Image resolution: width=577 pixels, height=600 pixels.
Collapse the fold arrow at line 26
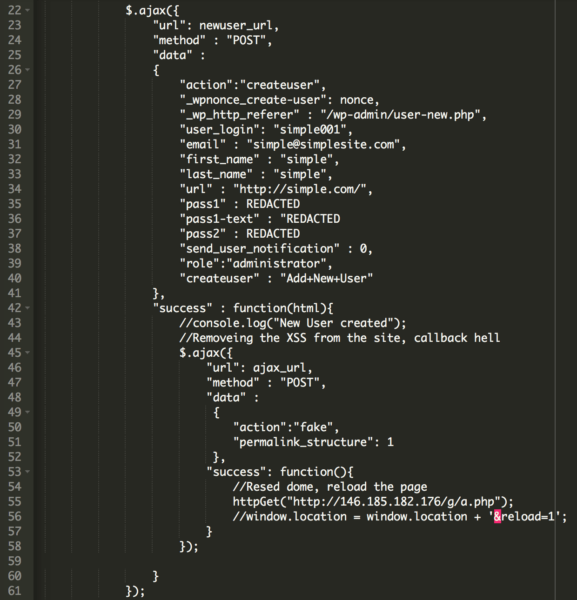click(27, 70)
